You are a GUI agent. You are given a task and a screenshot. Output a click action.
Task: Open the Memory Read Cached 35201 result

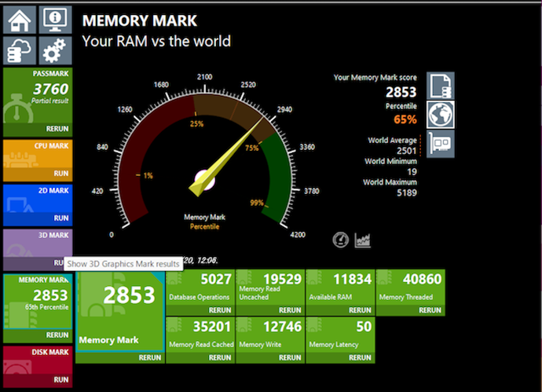tap(200, 335)
